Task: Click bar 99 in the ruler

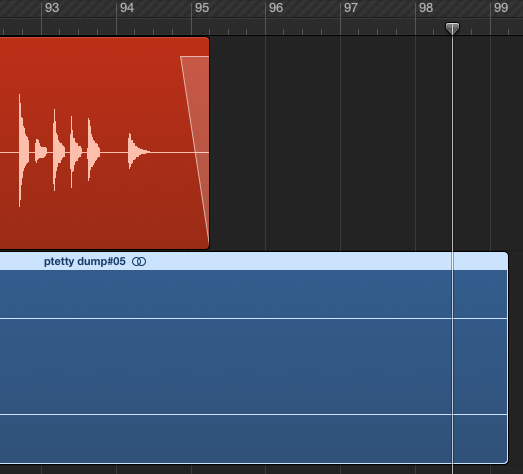Action: point(501,8)
